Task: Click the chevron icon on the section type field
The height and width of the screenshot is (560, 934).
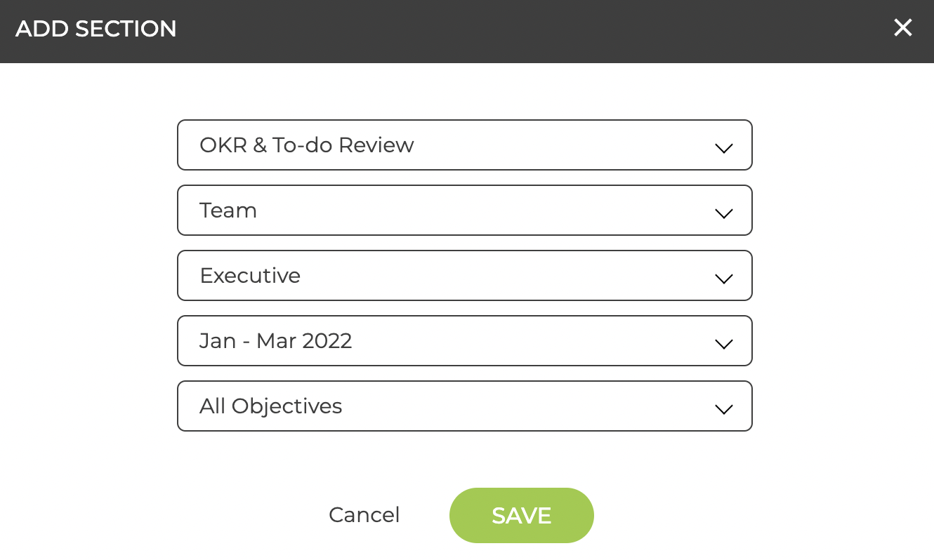Action: click(723, 148)
